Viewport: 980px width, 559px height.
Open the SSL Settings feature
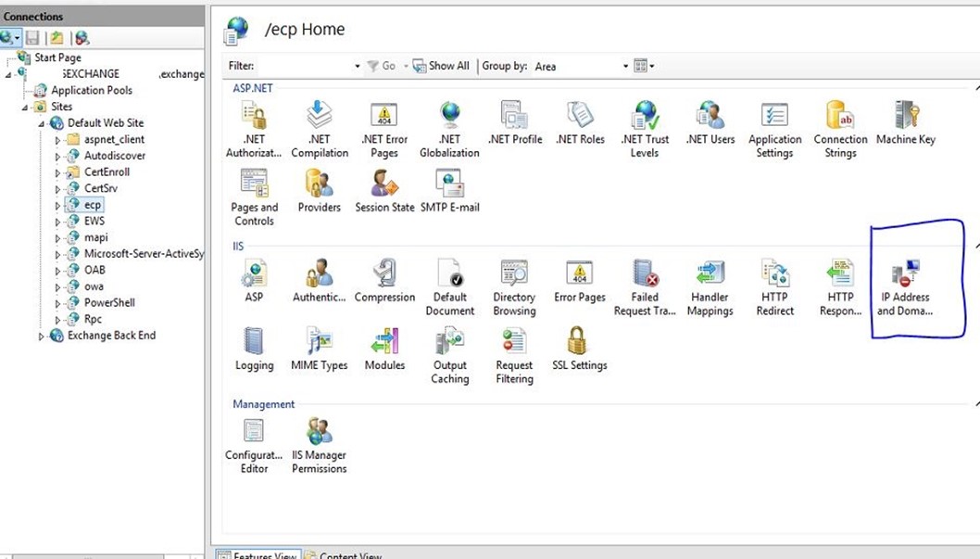point(579,349)
